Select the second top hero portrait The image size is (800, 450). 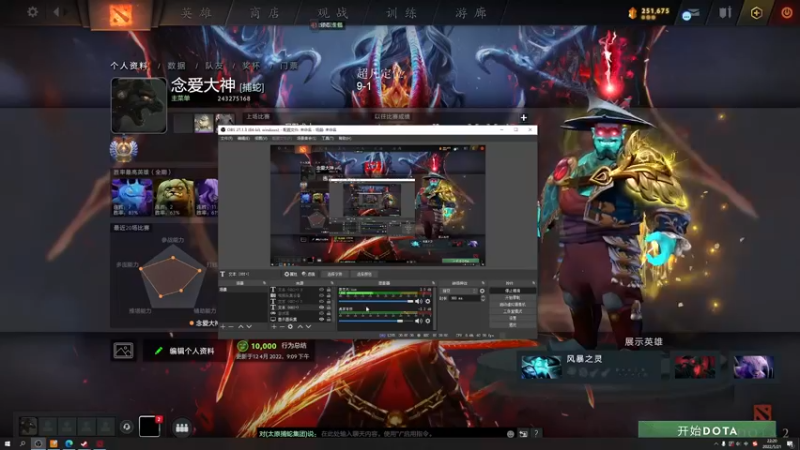(174, 197)
